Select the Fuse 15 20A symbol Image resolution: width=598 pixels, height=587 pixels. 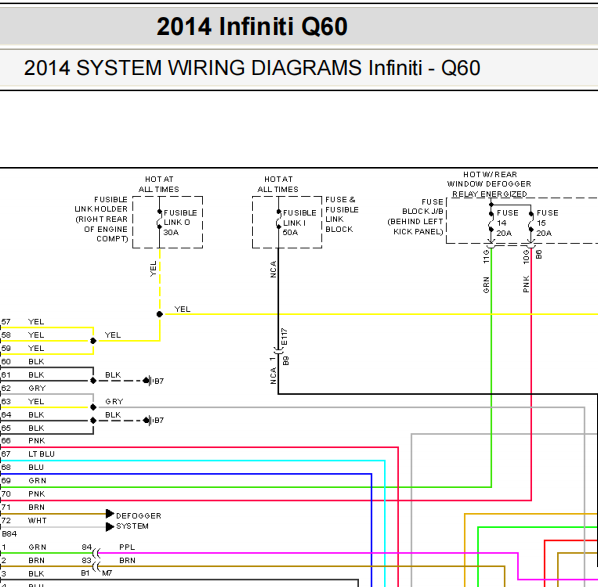click(531, 222)
